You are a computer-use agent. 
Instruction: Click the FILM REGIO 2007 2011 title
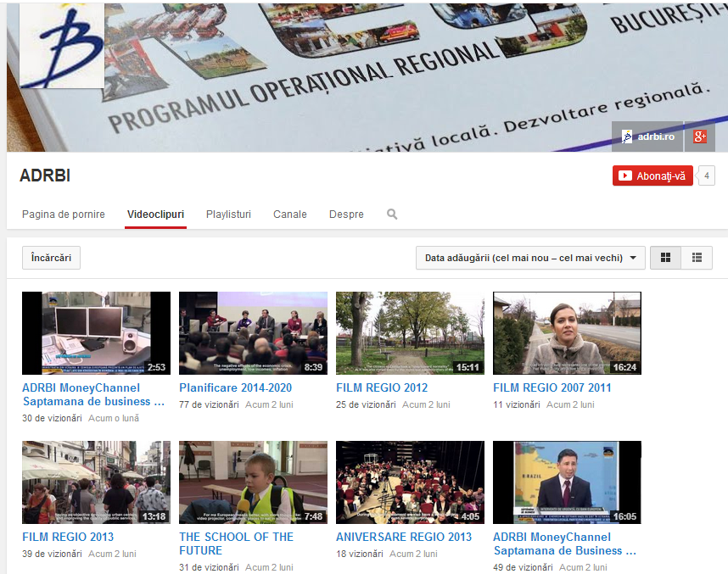(x=552, y=388)
